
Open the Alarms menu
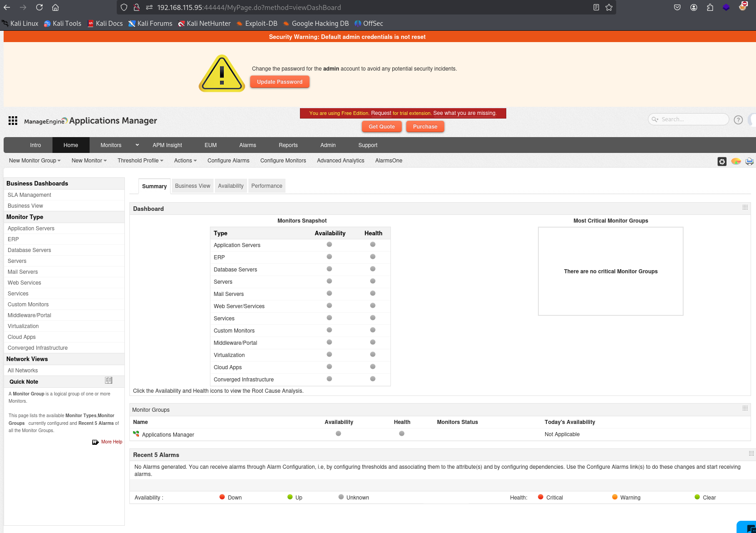point(247,145)
